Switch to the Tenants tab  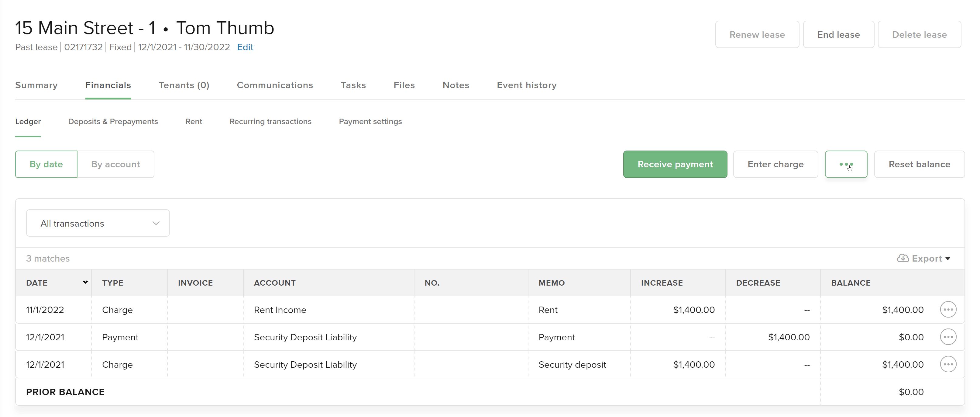[184, 85]
